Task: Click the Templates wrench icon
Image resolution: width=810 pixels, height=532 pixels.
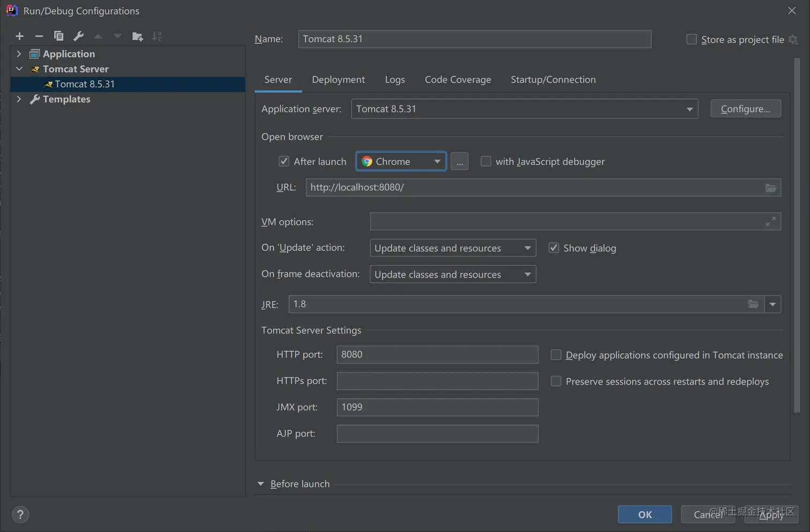Action: pos(35,99)
